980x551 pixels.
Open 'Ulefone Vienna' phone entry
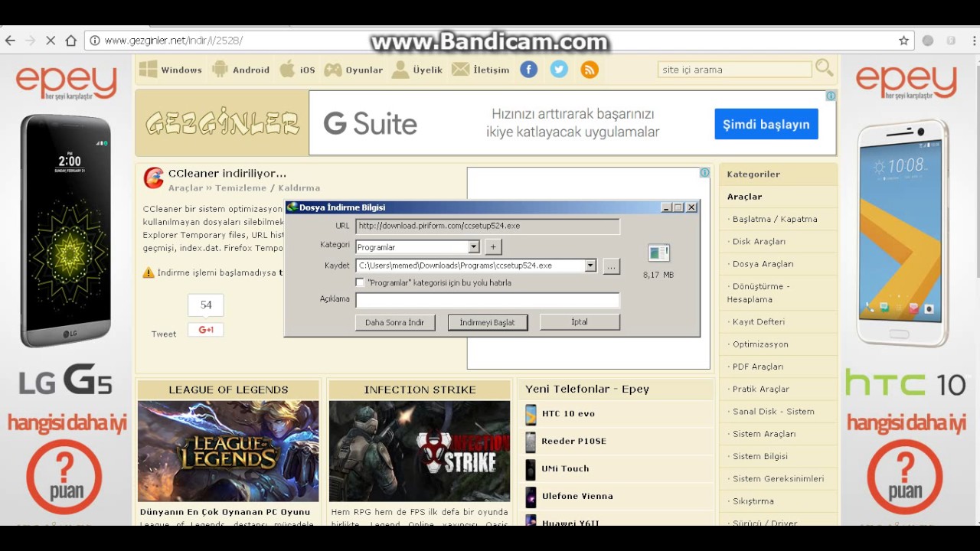[x=577, y=497]
